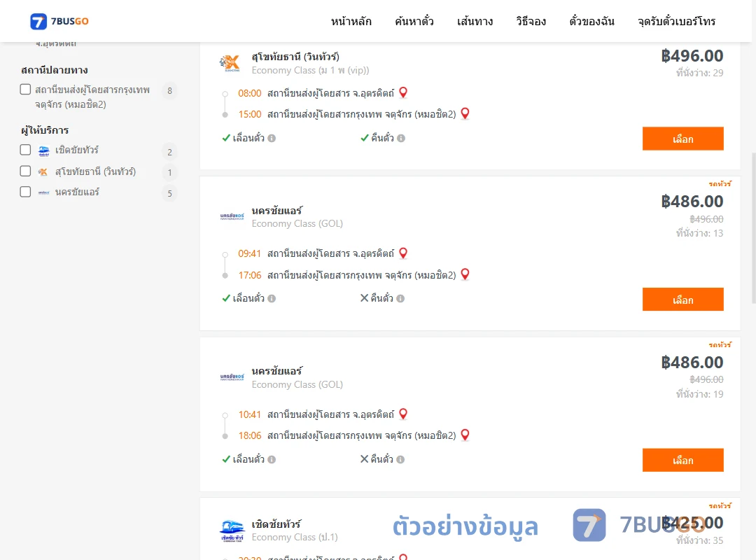
Task: Click นครชัยแอร์ logo in the filter list
Action: click(44, 192)
